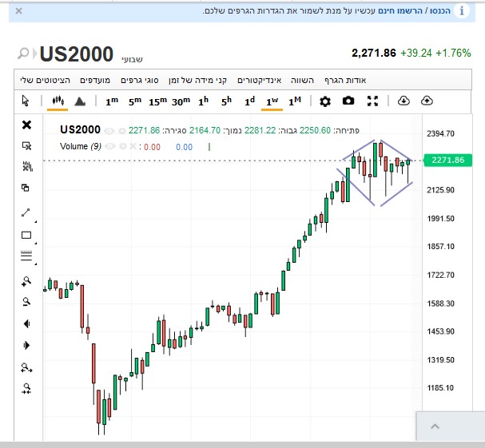Take a chart screenshot with camera icon
The height and width of the screenshot is (448, 485).
pyautogui.click(x=348, y=101)
